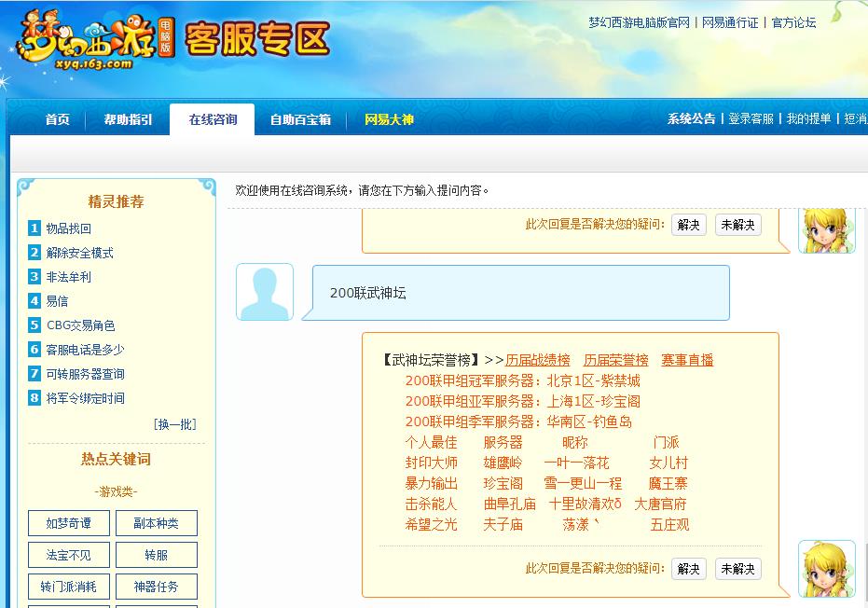868x608 pixels.
Task: Open the 帮助指引 tab
Action: (x=128, y=119)
